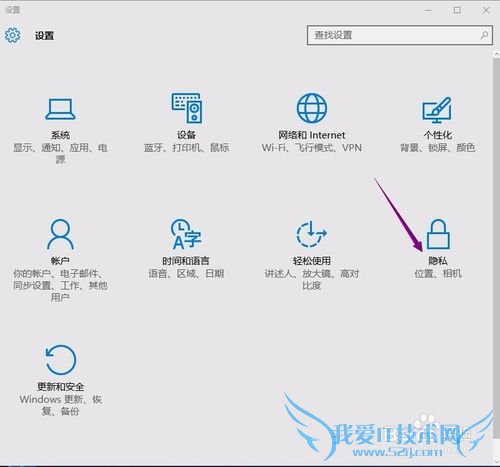Viewport: 500px width, 467px height.
Task: Click the Settings gear icon in header
Action: tap(13, 35)
